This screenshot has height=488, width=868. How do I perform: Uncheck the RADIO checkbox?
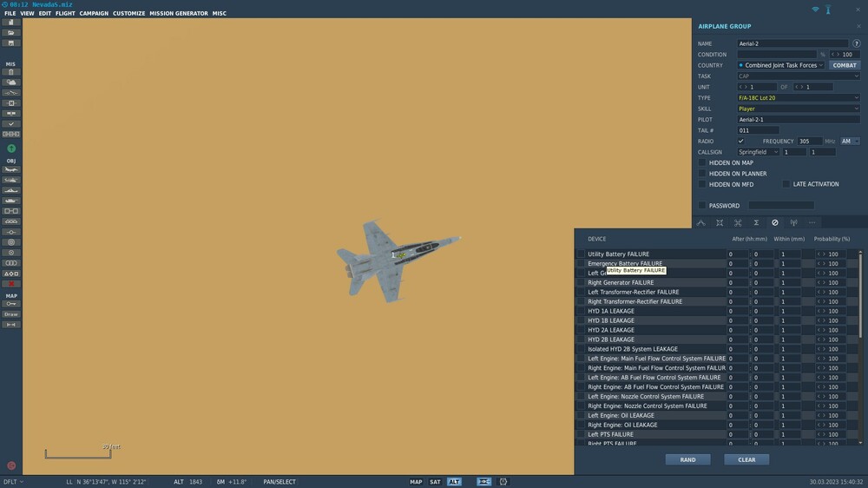click(740, 142)
